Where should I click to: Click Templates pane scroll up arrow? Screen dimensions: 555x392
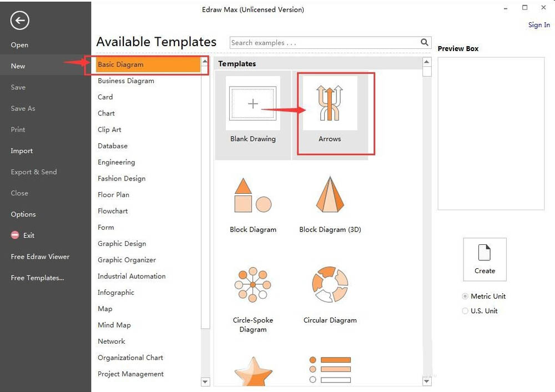pos(427,62)
